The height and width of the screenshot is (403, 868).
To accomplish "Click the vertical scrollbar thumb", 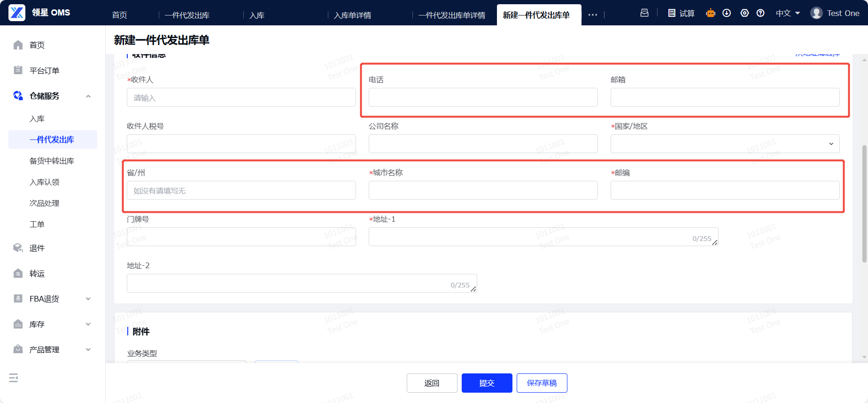I will pos(864,204).
